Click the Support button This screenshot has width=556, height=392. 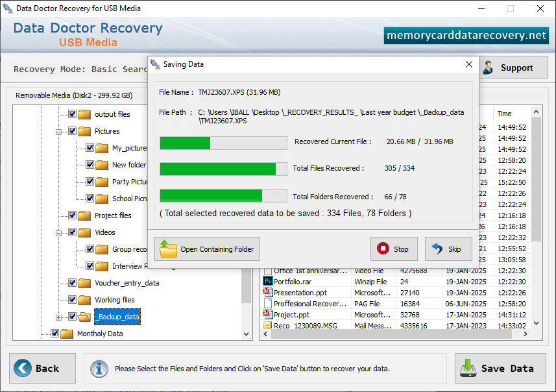click(513, 67)
